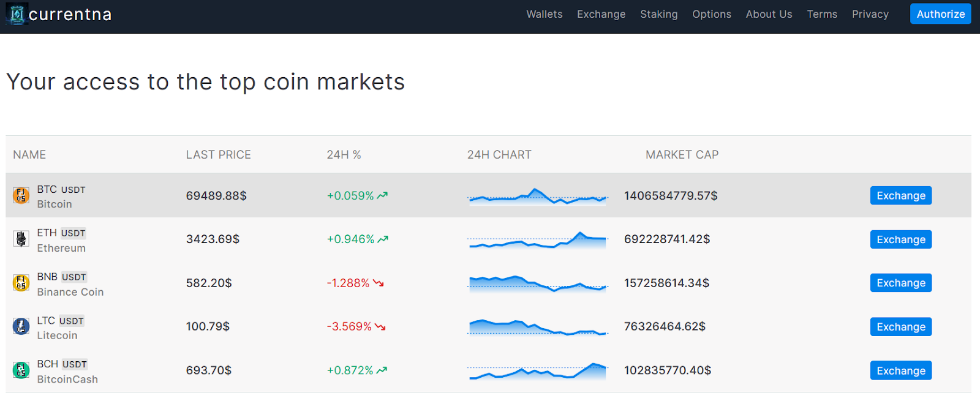Click Exchange button for Litecoin
Screen dimensions: 980x420
(901, 327)
